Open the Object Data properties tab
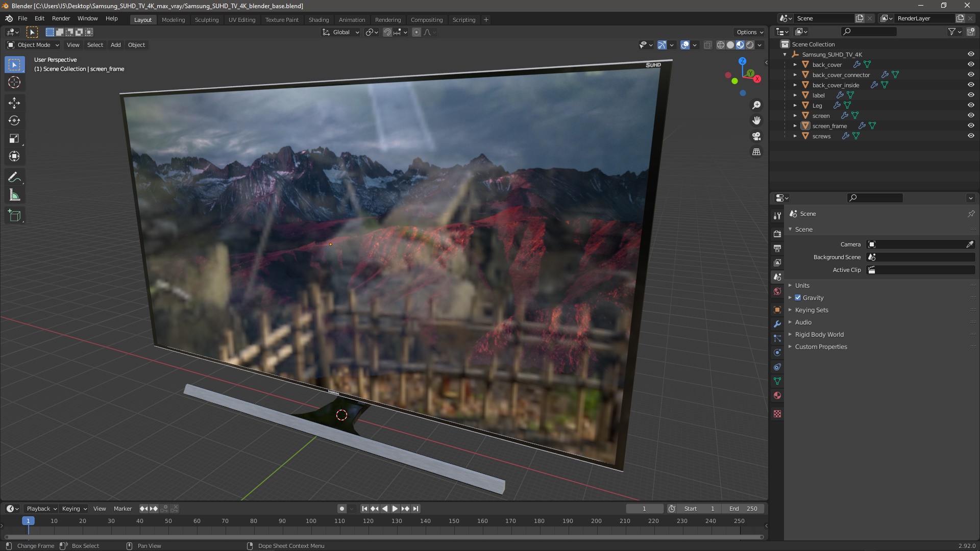Screen dimensions: 980x551 [777, 381]
